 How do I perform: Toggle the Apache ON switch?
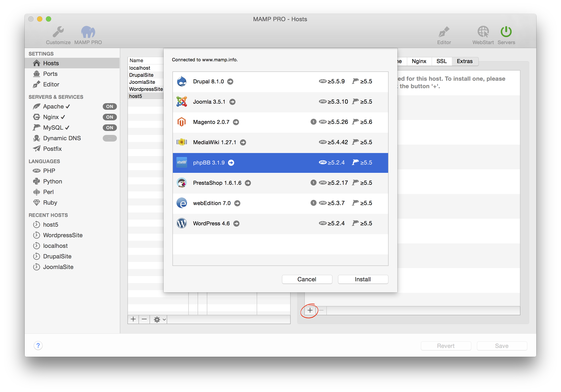tap(109, 106)
